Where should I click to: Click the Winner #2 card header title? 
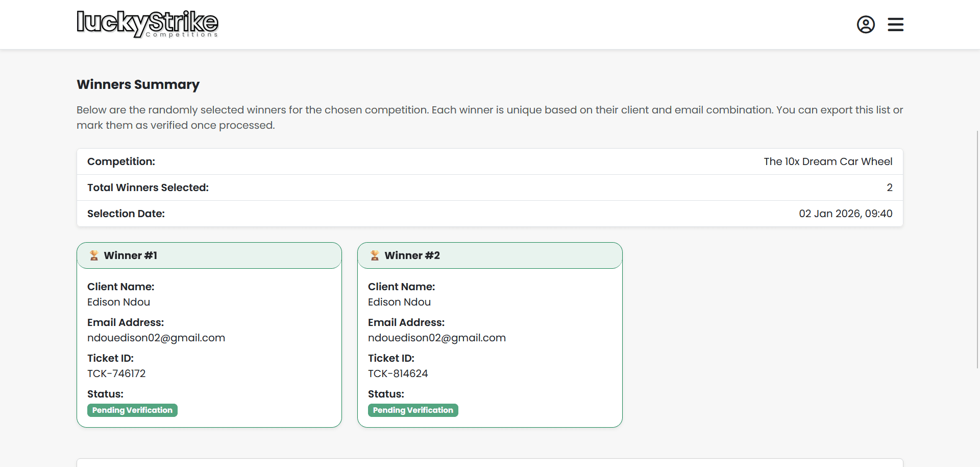(412, 255)
